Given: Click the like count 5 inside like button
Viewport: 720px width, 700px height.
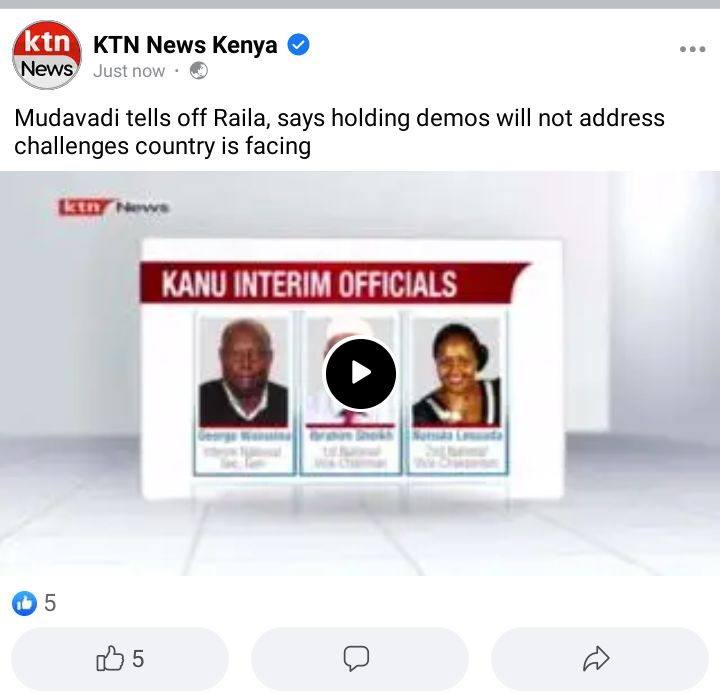Looking at the screenshot, I should click(x=138, y=659).
